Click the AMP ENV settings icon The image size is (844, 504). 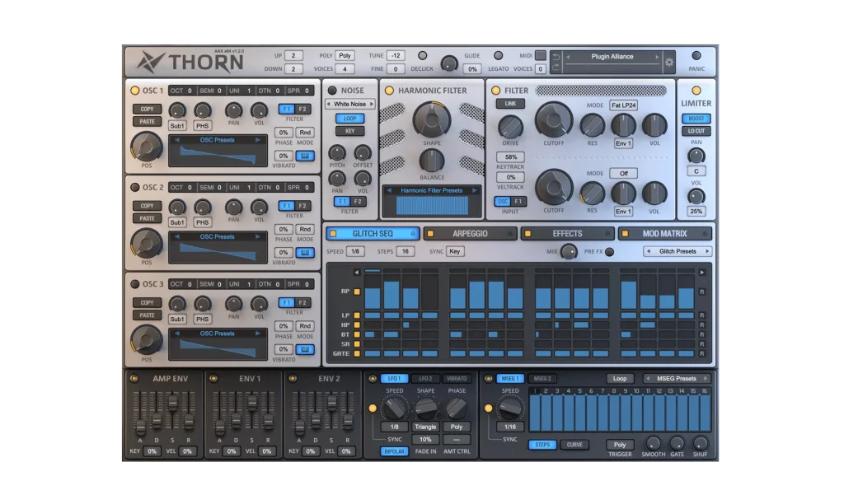pyautogui.click(x=134, y=378)
